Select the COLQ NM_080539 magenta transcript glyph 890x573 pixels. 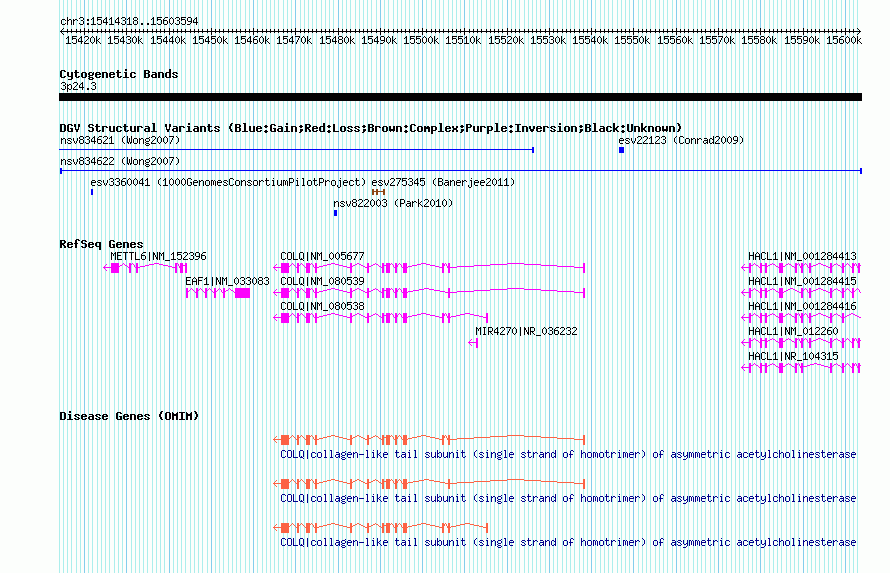(429, 293)
